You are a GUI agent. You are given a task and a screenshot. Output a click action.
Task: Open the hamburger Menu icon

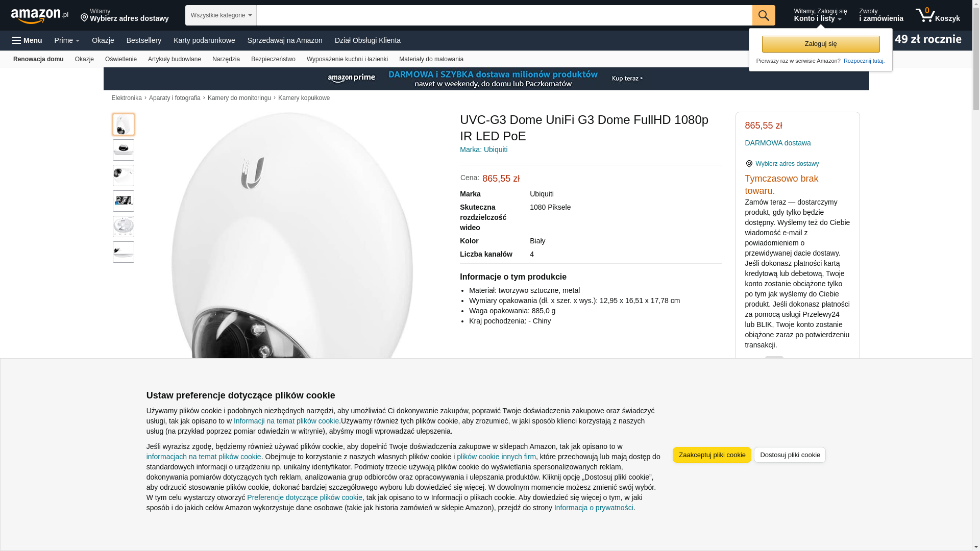(27, 40)
